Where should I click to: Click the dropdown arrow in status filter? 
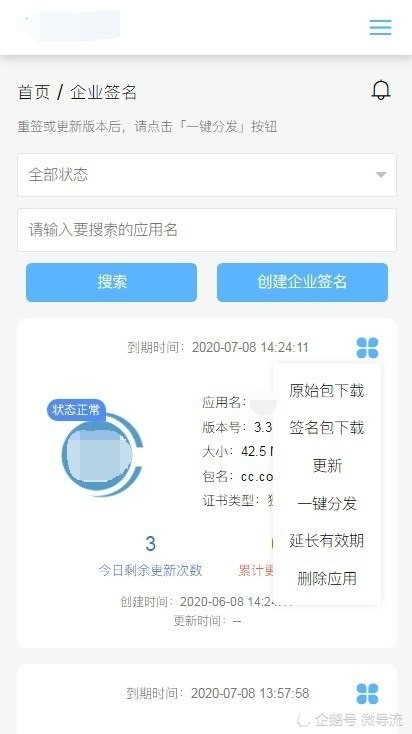(381, 175)
